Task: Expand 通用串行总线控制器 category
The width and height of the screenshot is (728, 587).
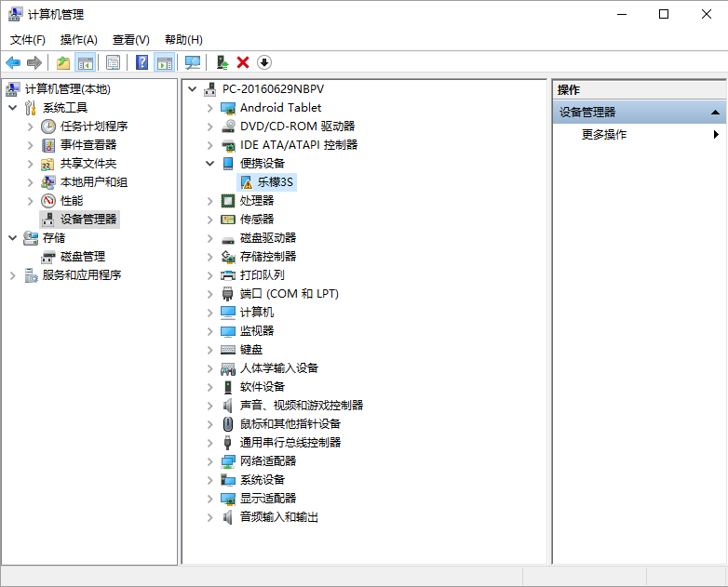Action: click(209, 443)
